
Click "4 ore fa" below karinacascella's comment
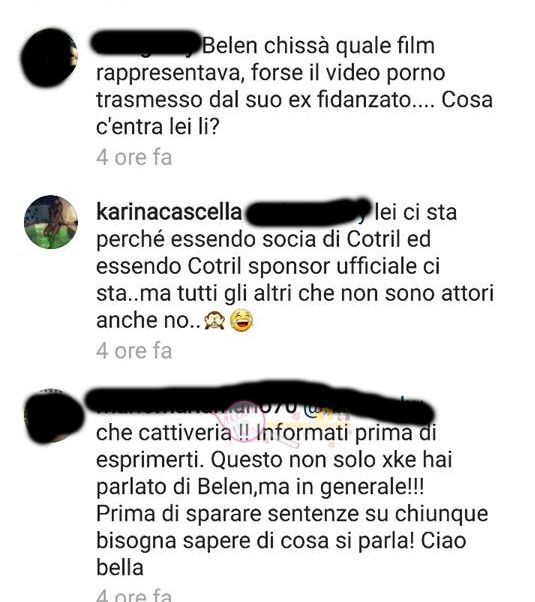click(134, 351)
